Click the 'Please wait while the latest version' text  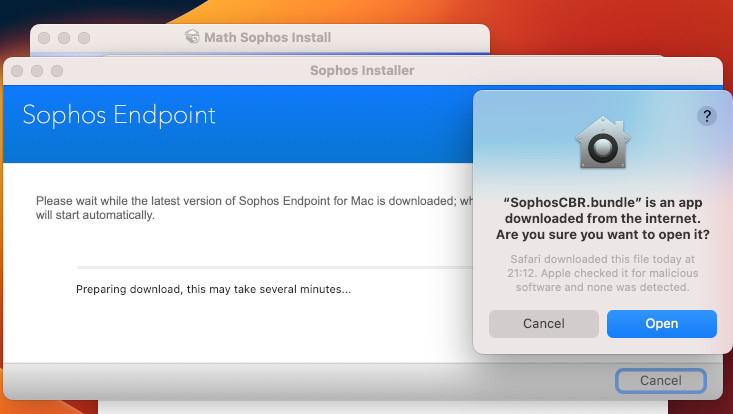(254, 208)
